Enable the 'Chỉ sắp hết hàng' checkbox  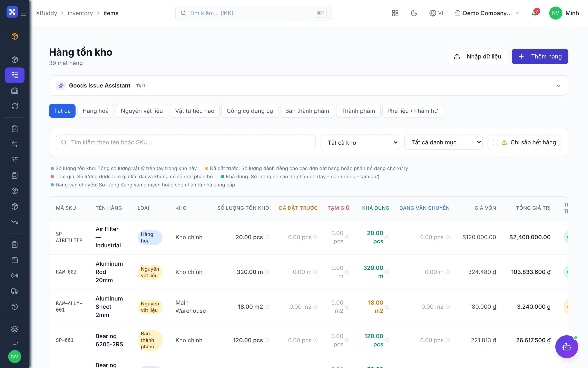[495, 142]
